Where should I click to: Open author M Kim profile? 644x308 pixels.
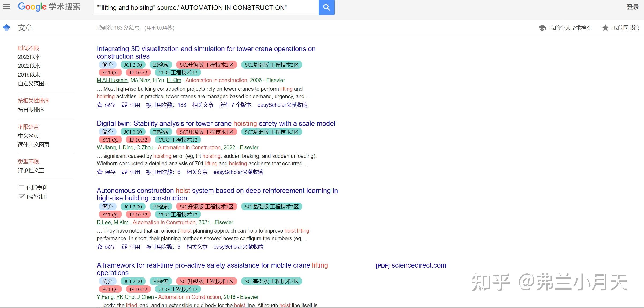[x=121, y=222]
